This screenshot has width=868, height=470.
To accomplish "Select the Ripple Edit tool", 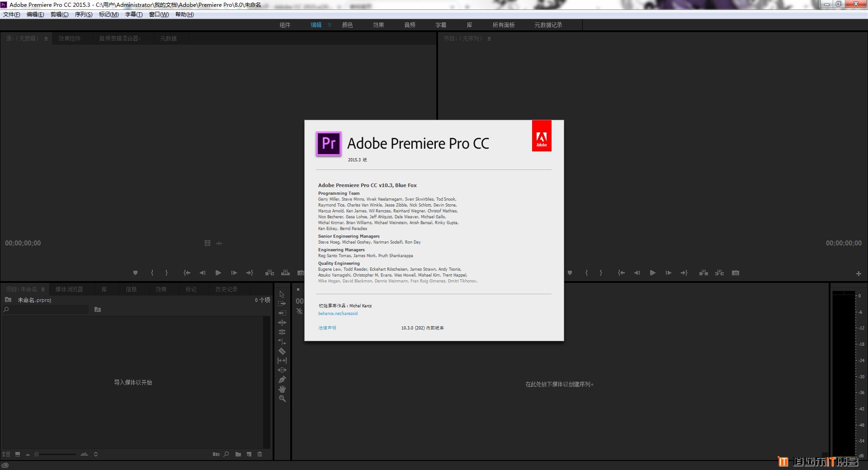I will (x=282, y=323).
